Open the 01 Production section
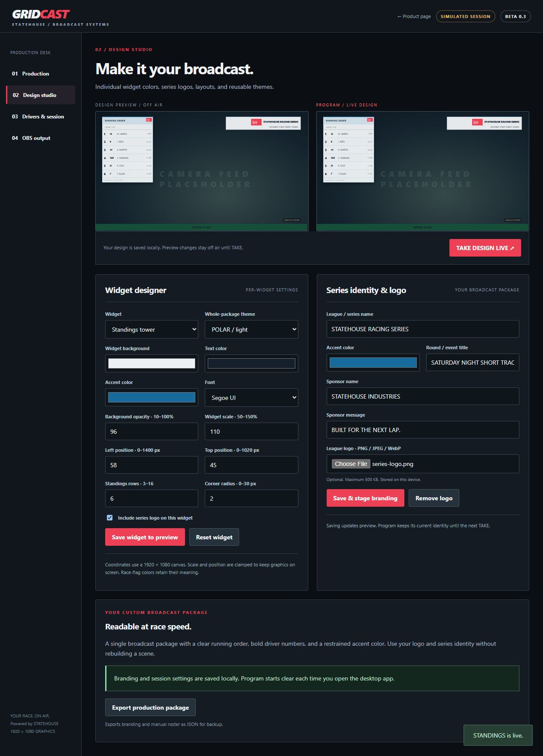 pyautogui.click(x=40, y=74)
